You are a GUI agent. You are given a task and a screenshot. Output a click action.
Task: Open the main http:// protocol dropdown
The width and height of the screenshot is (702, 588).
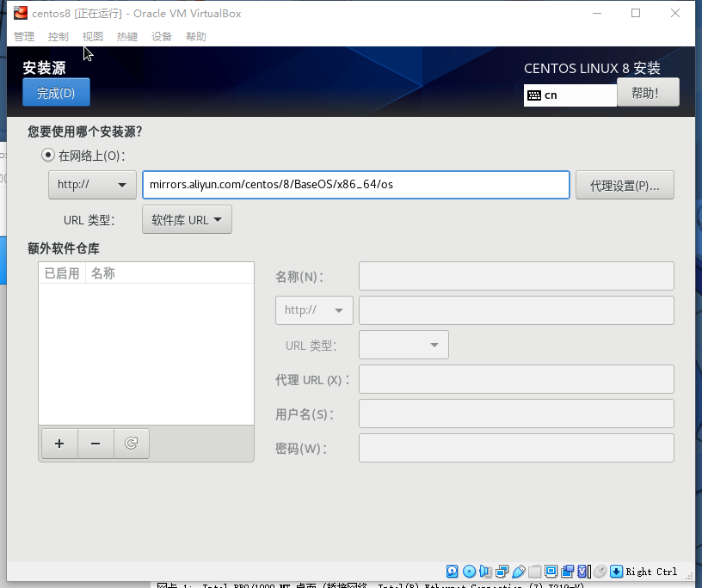(x=92, y=185)
